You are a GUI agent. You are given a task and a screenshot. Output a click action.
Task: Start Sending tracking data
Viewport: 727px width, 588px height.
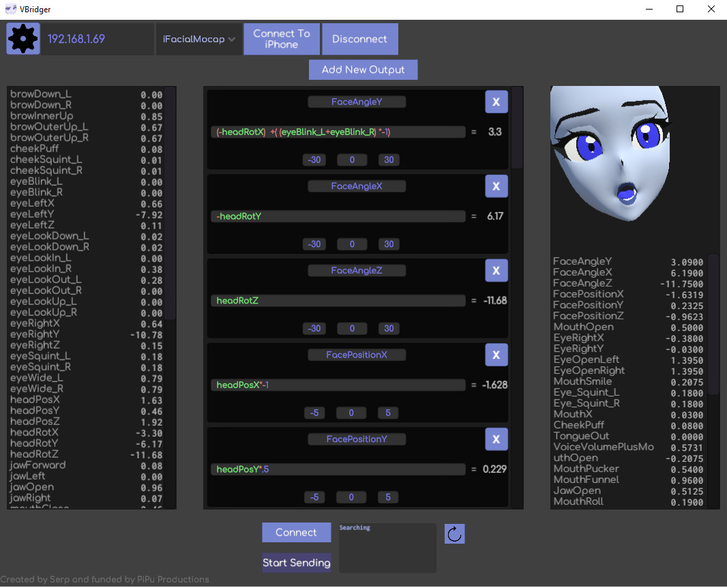pos(296,563)
